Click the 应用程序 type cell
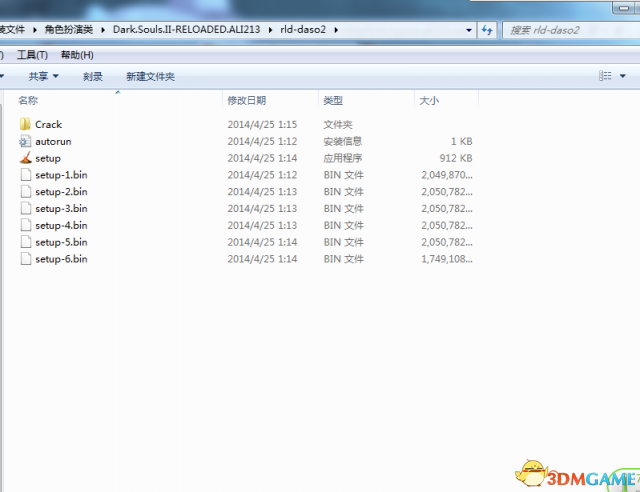This screenshot has height=492, width=640. tap(342, 158)
